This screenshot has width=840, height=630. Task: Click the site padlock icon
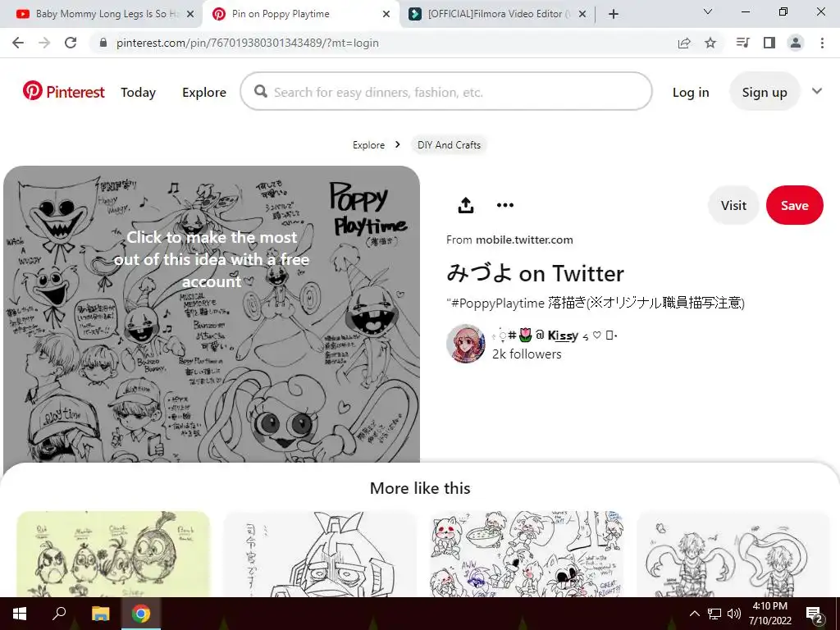pyautogui.click(x=103, y=43)
